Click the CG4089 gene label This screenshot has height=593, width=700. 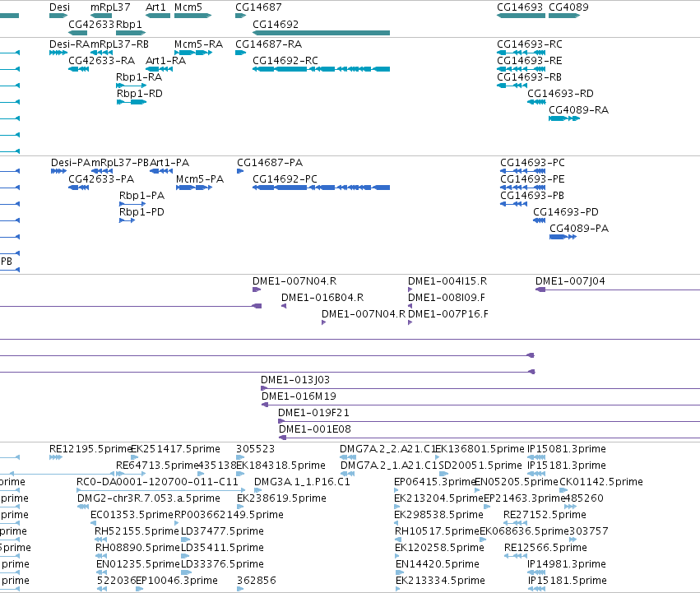point(568,7)
